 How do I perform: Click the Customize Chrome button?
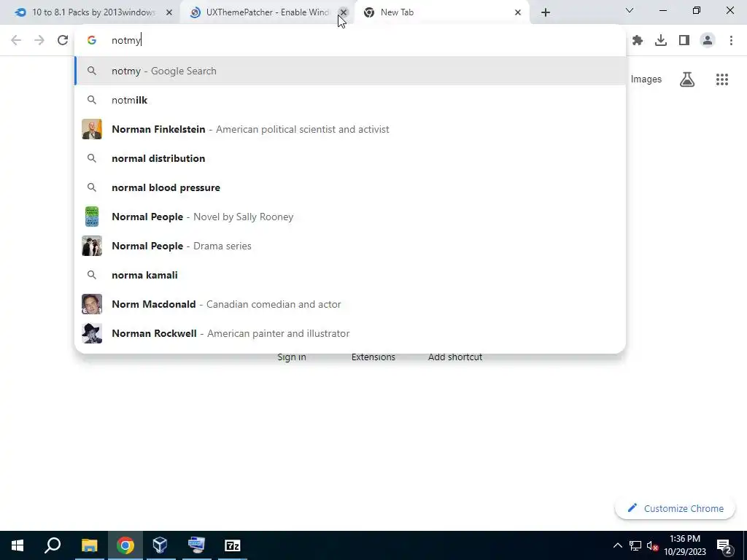675,508
